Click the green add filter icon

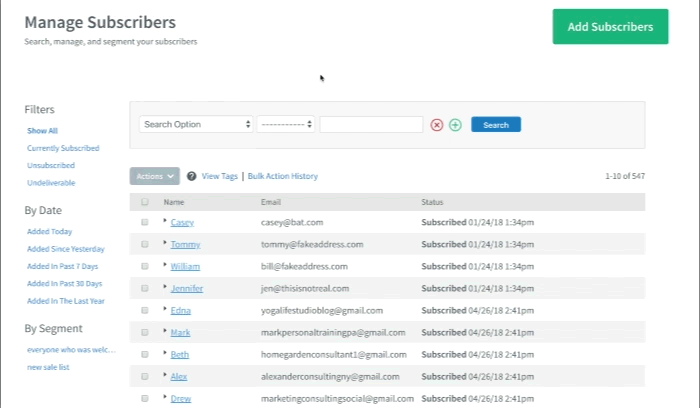455,125
